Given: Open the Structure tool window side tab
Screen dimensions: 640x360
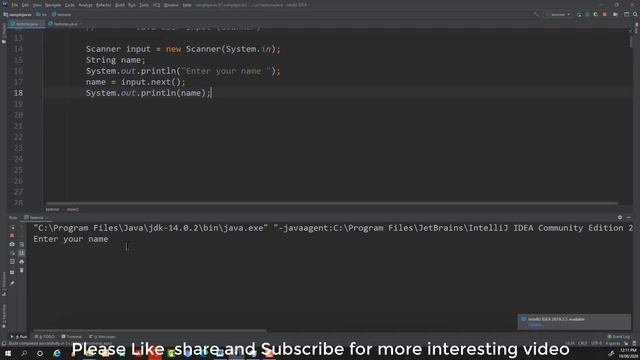Looking at the screenshot, I should (x=4, y=284).
